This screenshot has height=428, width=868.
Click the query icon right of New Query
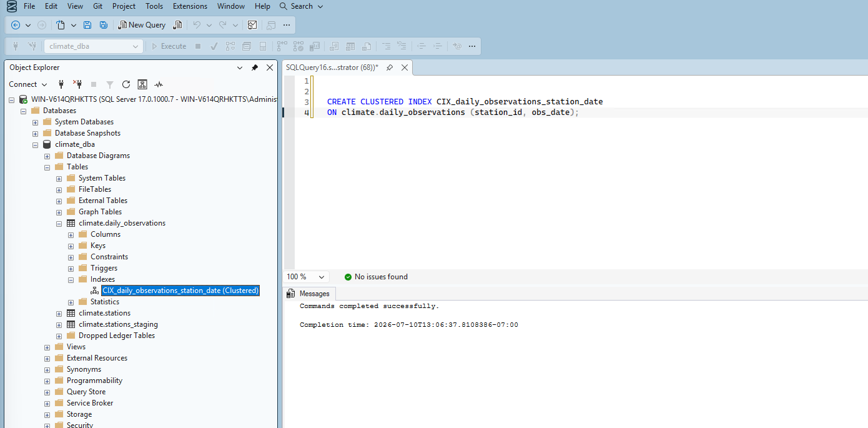[x=177, y=25]
